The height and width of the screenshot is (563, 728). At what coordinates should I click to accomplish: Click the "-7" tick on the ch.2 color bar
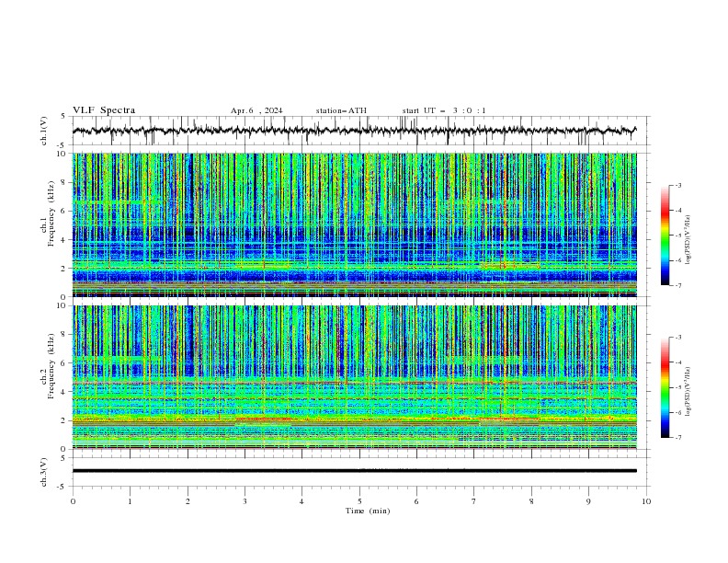pos(678,438)
